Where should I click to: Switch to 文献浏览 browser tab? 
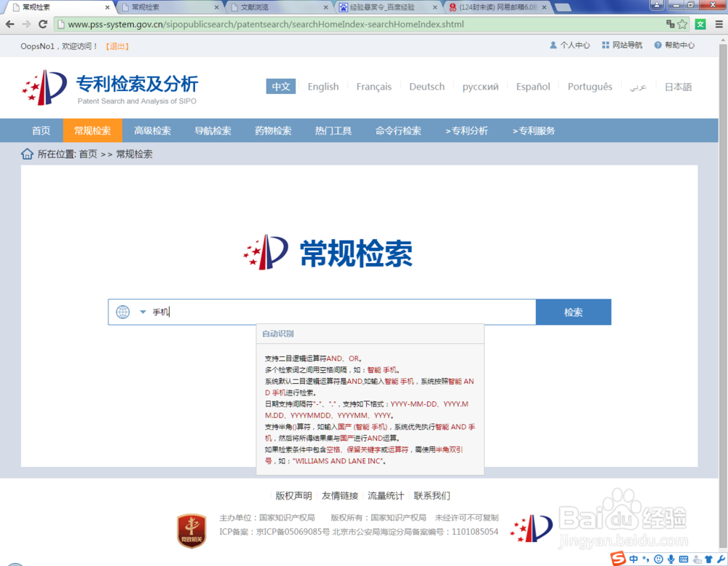[279, 7]
